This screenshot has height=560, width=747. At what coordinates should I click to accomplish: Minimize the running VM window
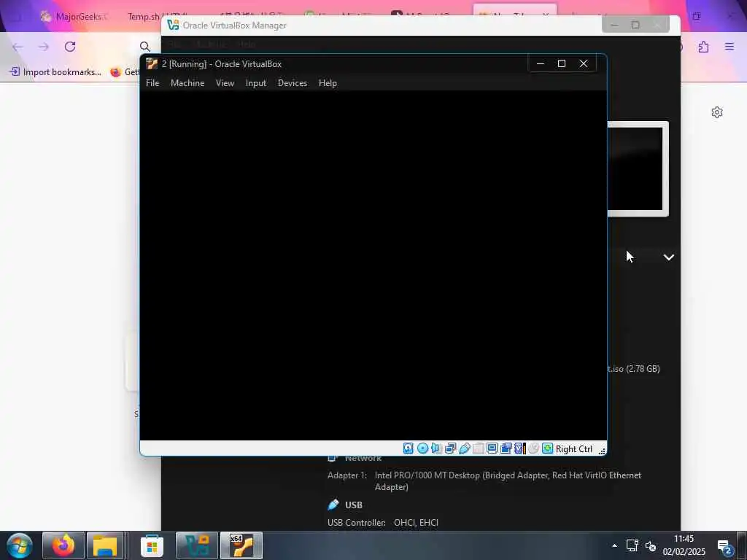tap(541, 64)
